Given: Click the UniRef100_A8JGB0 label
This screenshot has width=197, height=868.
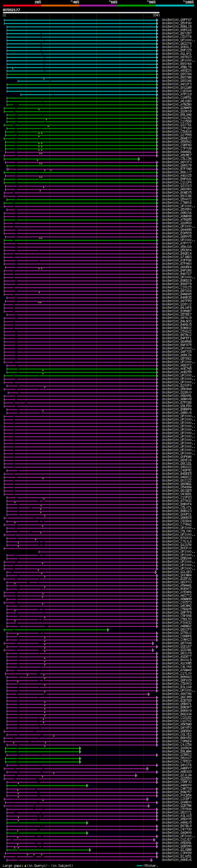Looking at the screenshot, I should (x=177, y=101).
